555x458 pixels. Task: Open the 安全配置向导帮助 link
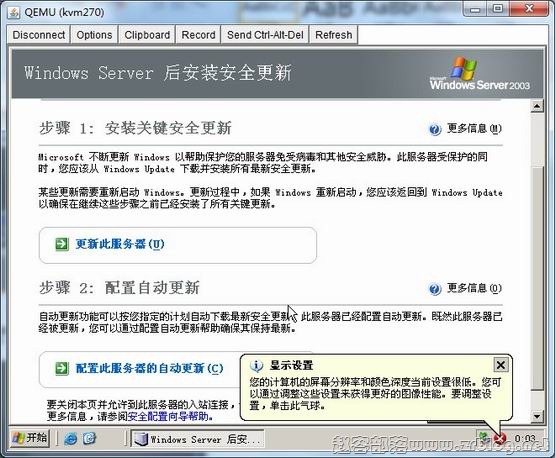[168, 416]
